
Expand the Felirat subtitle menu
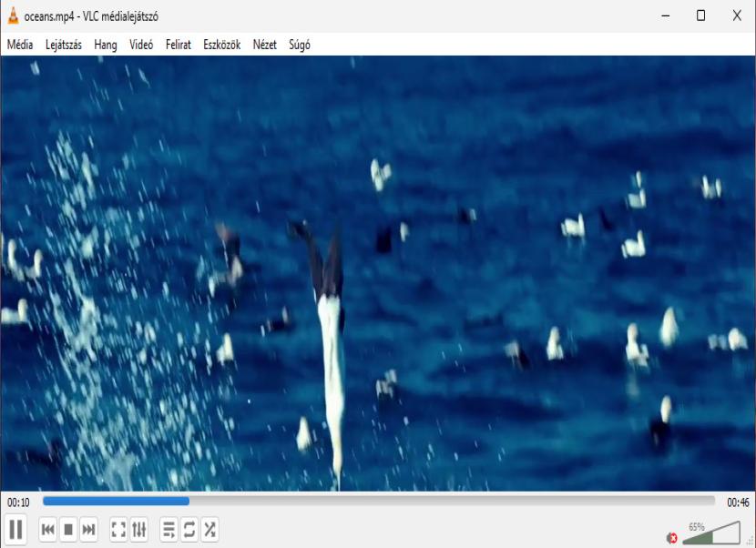point(179,45)
